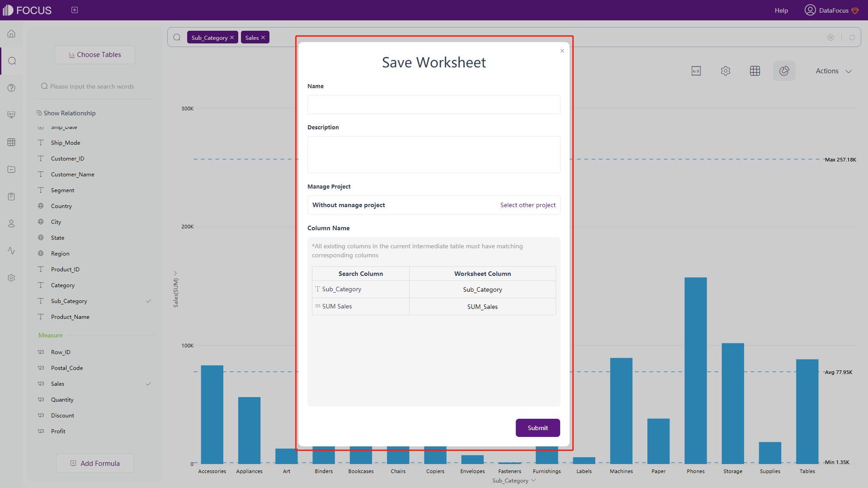
Task: Click the refresh icon in search bar
Action: coord(852,38)
